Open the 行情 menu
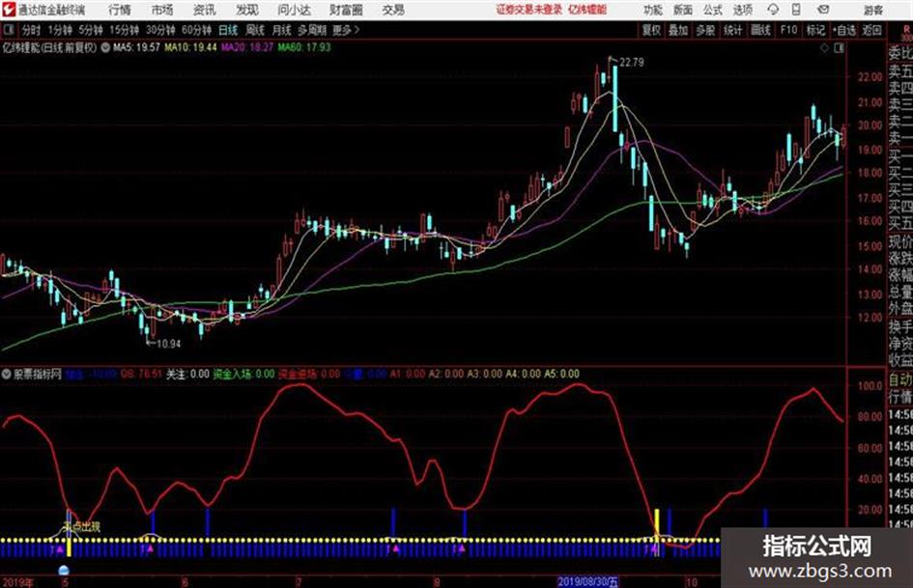 pos(120,10)
